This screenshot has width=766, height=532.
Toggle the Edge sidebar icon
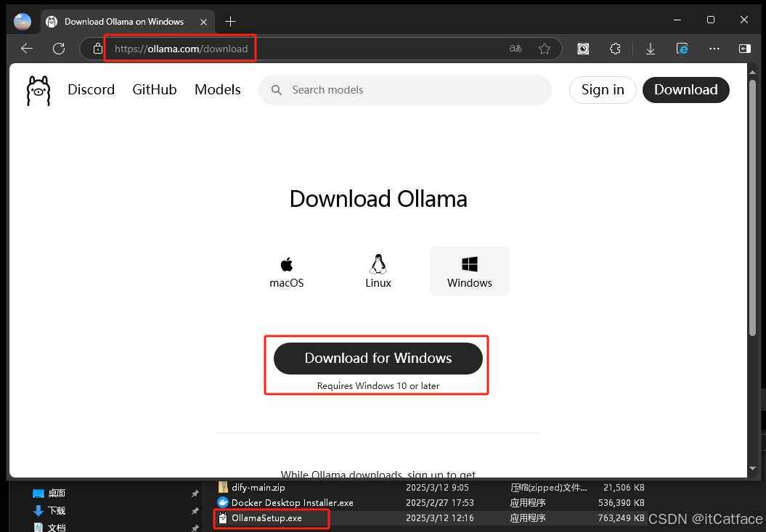(x=744, y=49)
